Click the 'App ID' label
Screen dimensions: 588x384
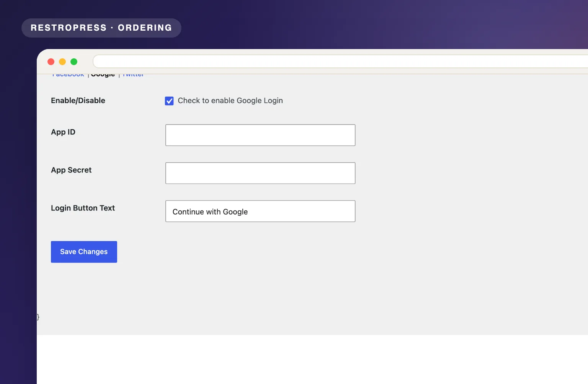63,132
